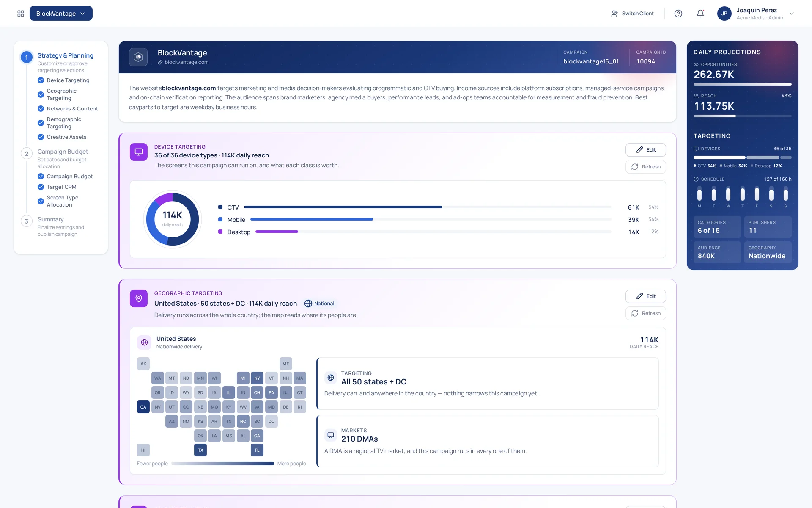This screenshot has width=812, height=508.
Task: Open Device Targeting in sidebar
Action: 68,80
